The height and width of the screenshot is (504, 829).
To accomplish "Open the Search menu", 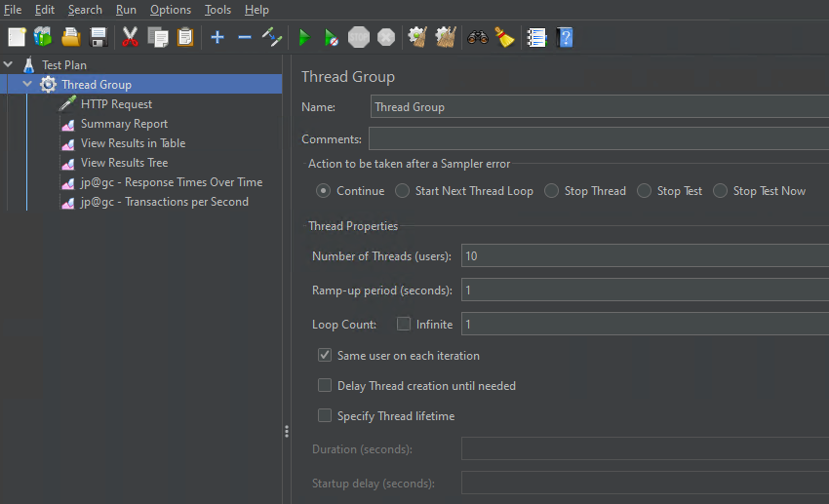I will click(85, 10).
